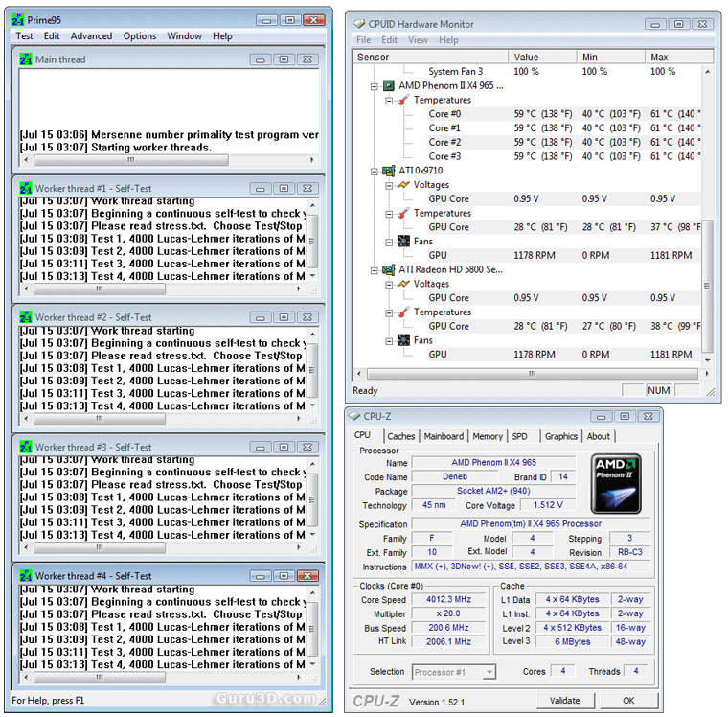
Task: Switch to the Memory tab in CPU-Z
Action: 488,437
